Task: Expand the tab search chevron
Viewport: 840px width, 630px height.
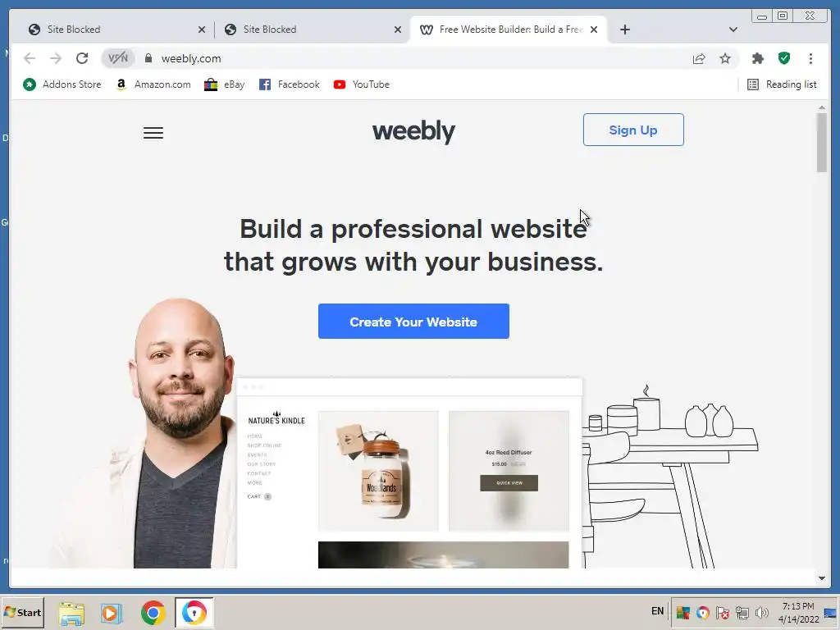Action: coord(733,30)
